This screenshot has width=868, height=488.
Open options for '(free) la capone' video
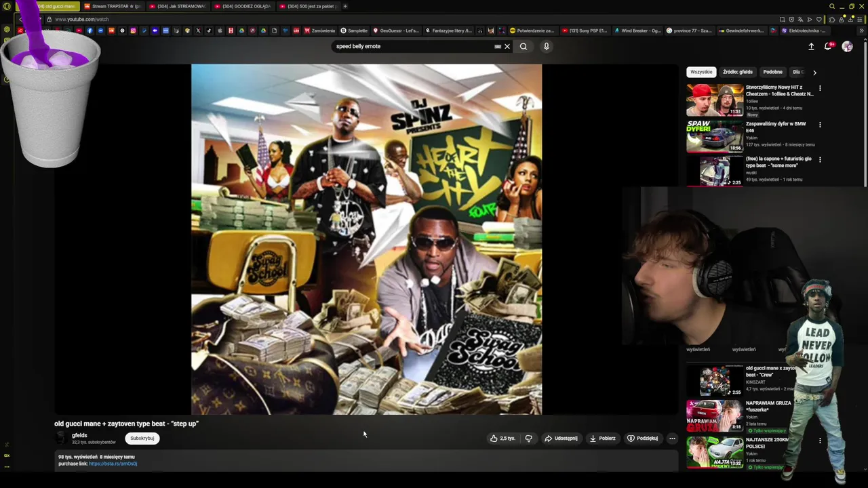pos(820,160)
